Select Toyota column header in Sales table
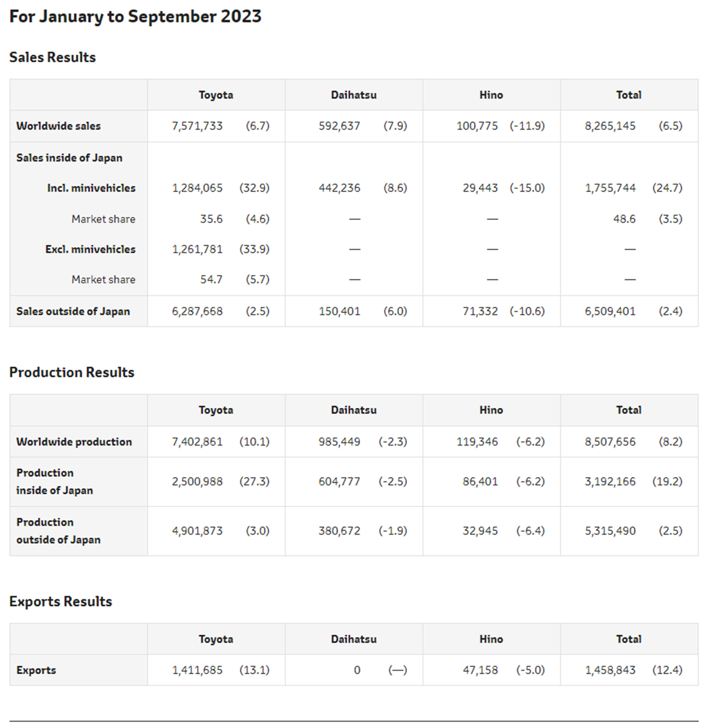This screenshot has height=728, width=705. click(x=216, y=95)
